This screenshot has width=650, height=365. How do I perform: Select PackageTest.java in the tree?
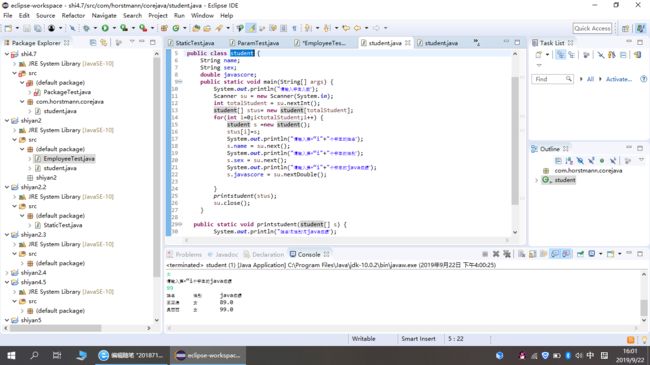(67, 92)
